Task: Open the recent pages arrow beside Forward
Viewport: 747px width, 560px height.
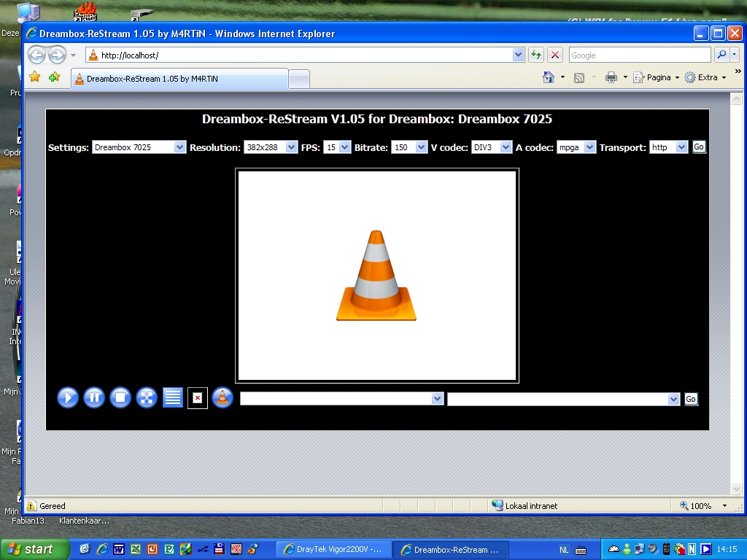Action: [x=74, y=55]
